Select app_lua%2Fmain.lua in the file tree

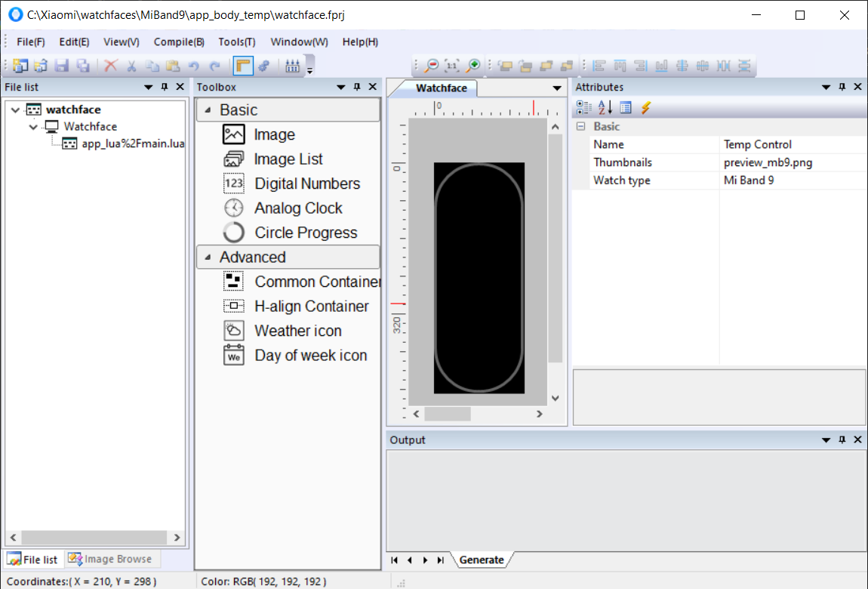point(133,143)
